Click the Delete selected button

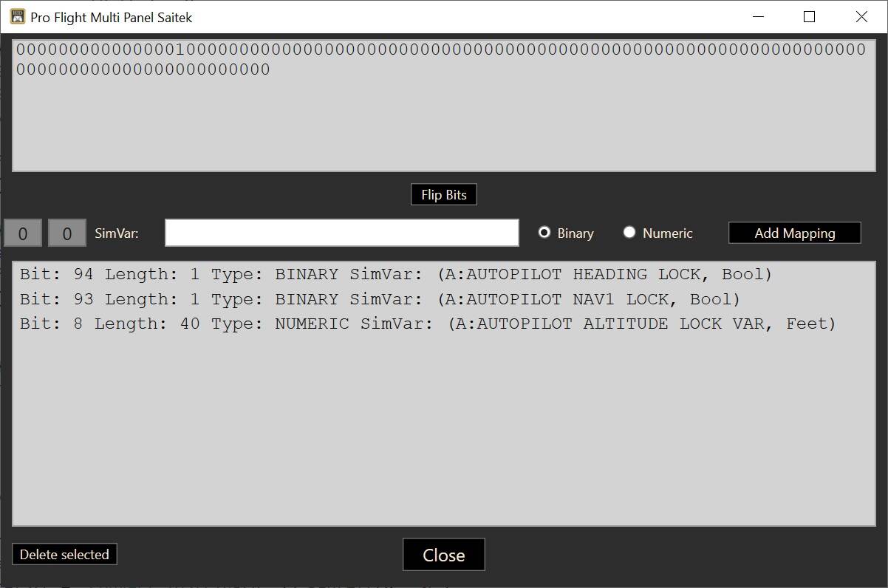pyautogui.click(x=64, y=555)
